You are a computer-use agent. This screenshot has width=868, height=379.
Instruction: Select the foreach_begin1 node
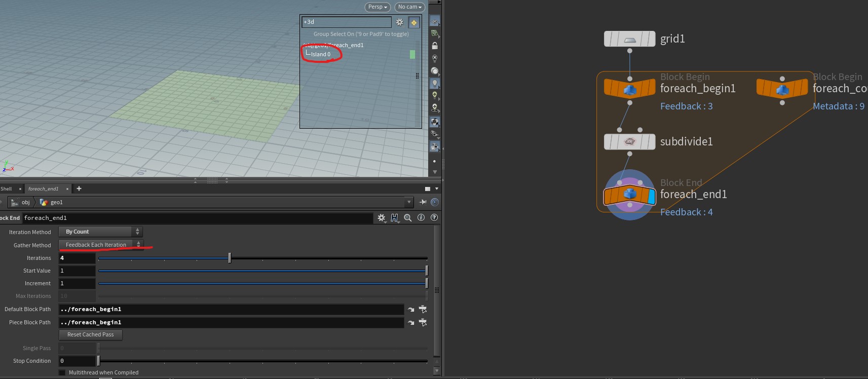(x=629, y=89)
